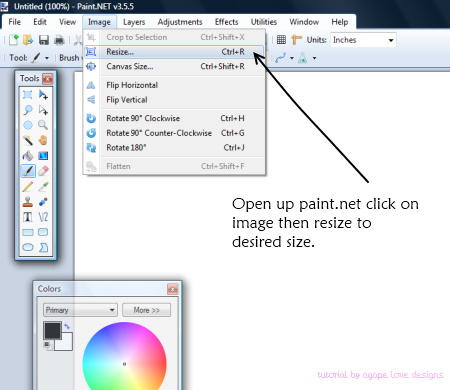This screenshot has height=390, width=450.
Task: Open the View menu
Action: click(67, 22)
